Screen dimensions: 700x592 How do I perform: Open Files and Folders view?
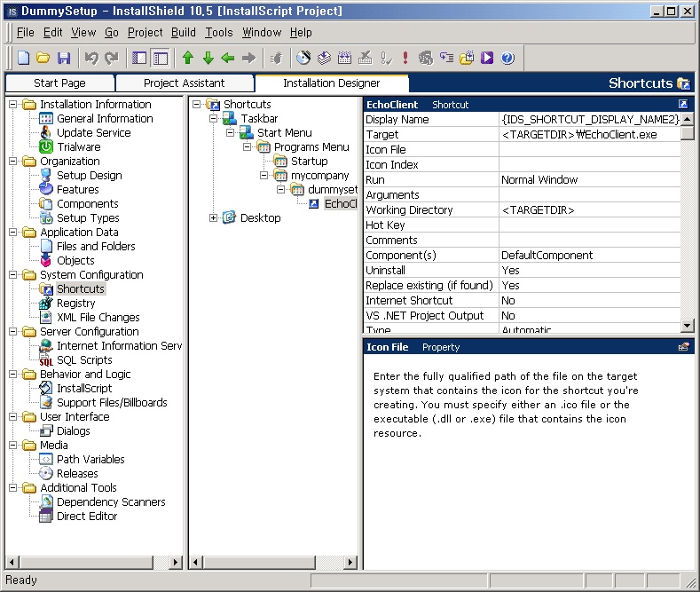tap(96, 247)
